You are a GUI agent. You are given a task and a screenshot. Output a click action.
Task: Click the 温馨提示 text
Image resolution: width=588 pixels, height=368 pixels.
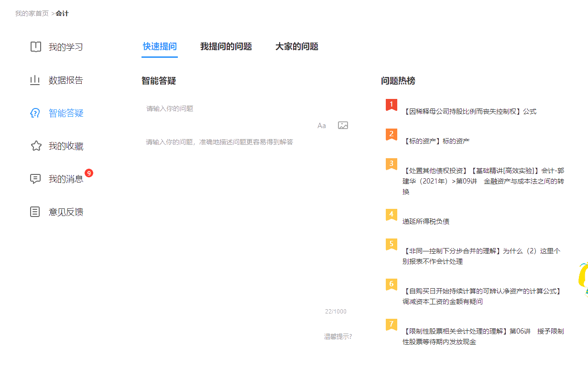point(338,336)
